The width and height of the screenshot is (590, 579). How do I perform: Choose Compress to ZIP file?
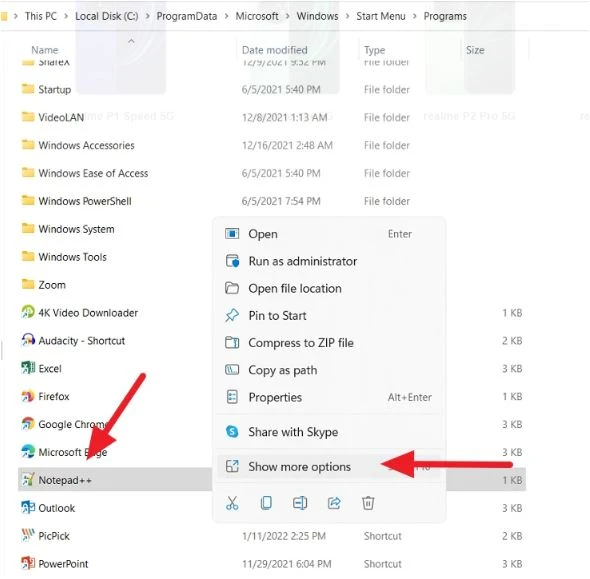tap(329, 343)
